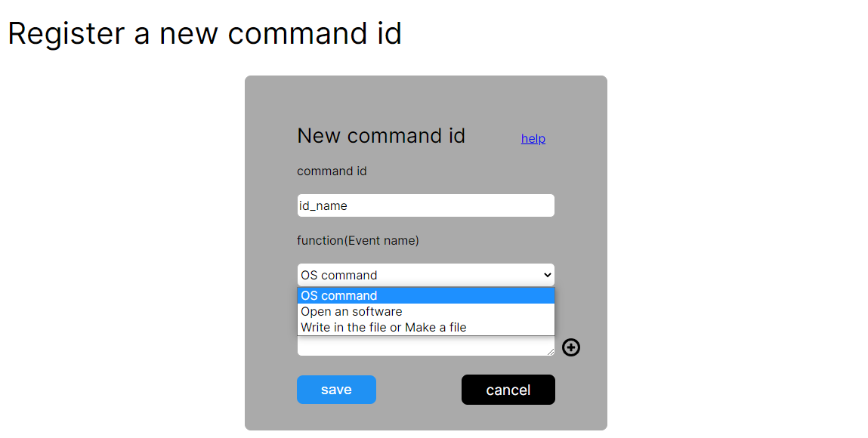Open the help link
This screenshot has height=438, width=868.
coord(533,139)
